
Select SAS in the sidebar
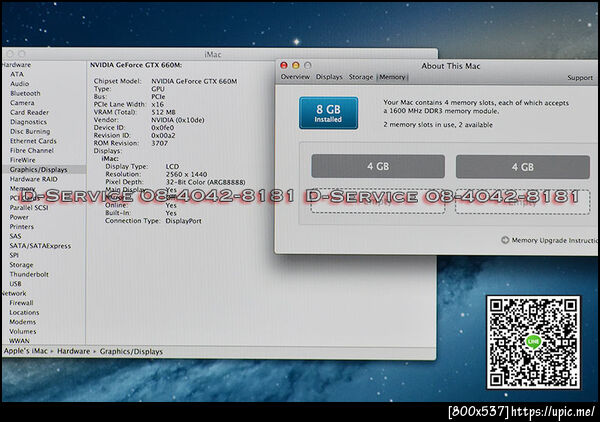click(x=15, y=236)
